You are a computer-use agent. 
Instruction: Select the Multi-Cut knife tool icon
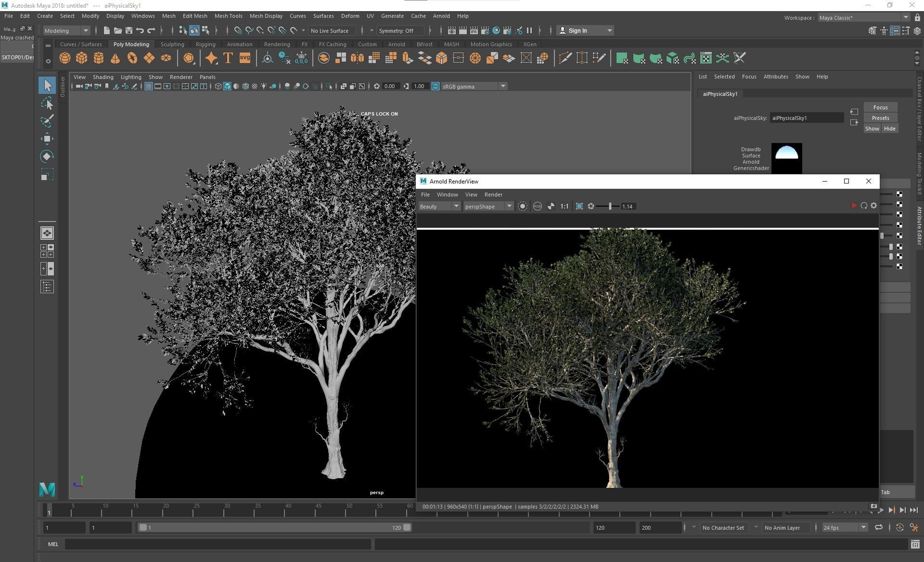pos(565,58)
